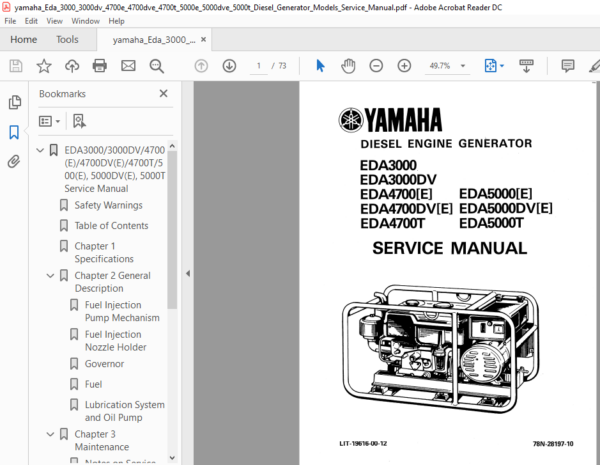Viewport: 600px width, 465px height.
Task: Click the page number input field
Action: pyautogui.click(x=259, y=66)
